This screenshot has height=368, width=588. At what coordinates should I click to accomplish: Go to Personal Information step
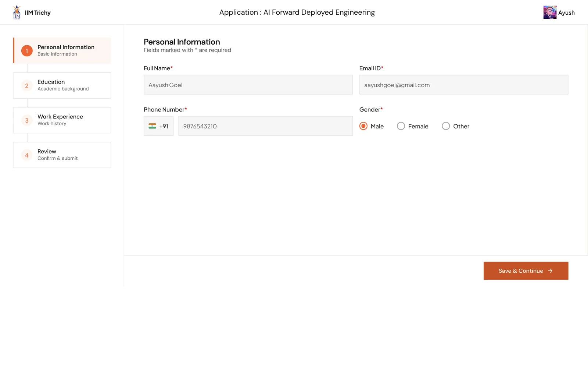62,50
